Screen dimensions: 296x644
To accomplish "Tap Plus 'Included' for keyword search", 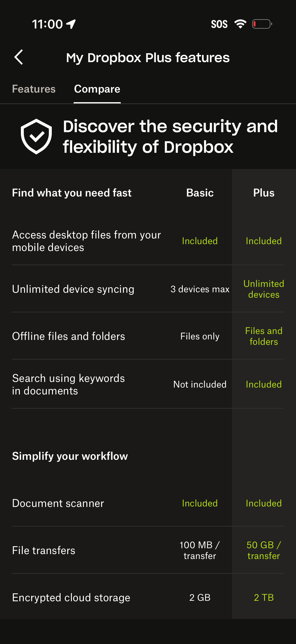I will tap(264, 384).
